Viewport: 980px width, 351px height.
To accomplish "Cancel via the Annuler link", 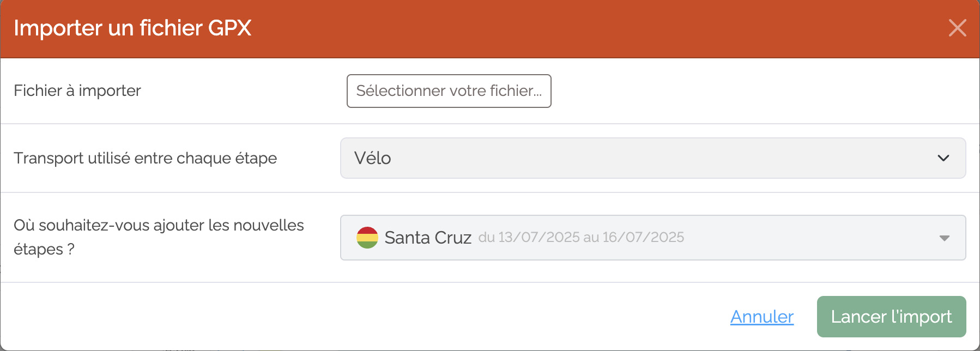I will [x=762, y=317].
